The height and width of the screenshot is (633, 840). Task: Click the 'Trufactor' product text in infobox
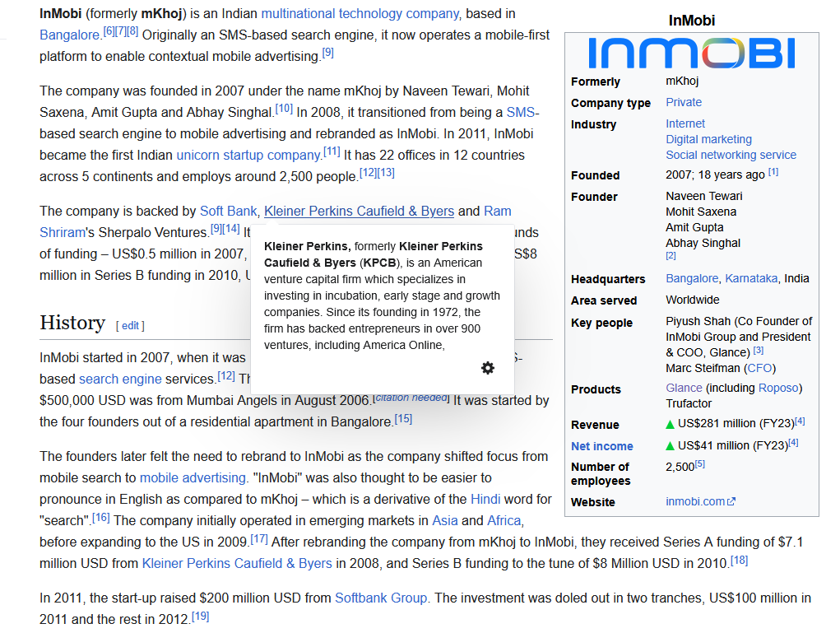(x=689, y=403)
